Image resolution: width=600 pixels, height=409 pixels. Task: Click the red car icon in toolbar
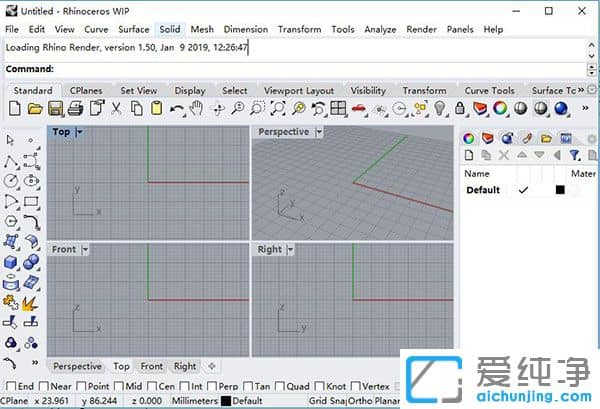click(x=359, y=109)
